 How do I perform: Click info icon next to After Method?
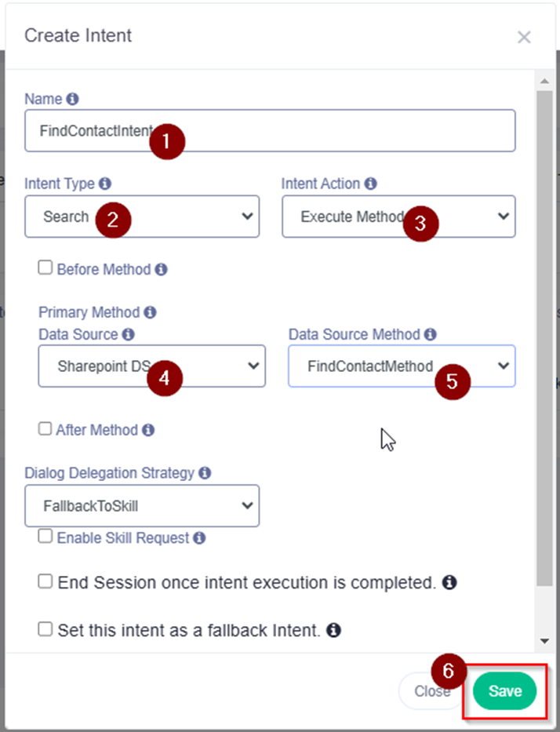click(x=148, y=430)
